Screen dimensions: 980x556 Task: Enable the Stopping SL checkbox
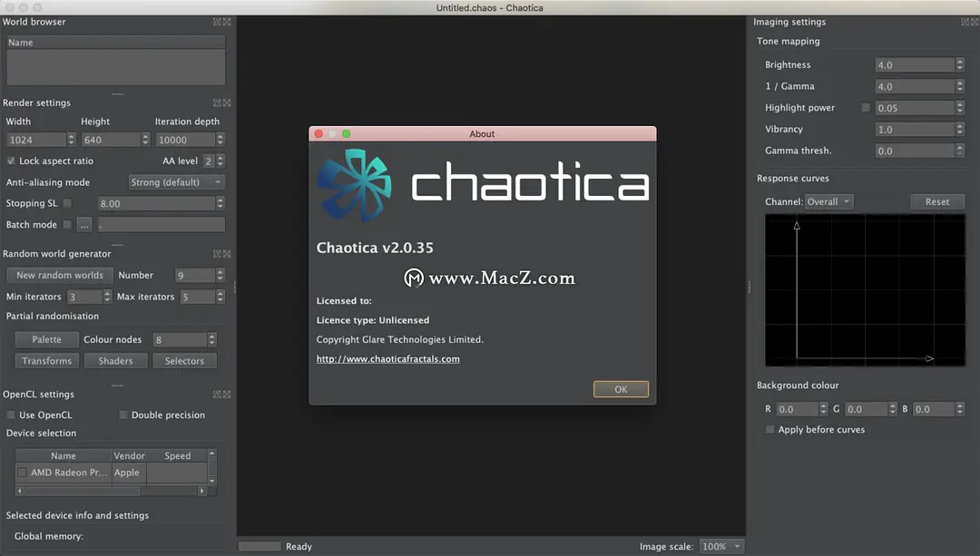(x=67, y=203)
